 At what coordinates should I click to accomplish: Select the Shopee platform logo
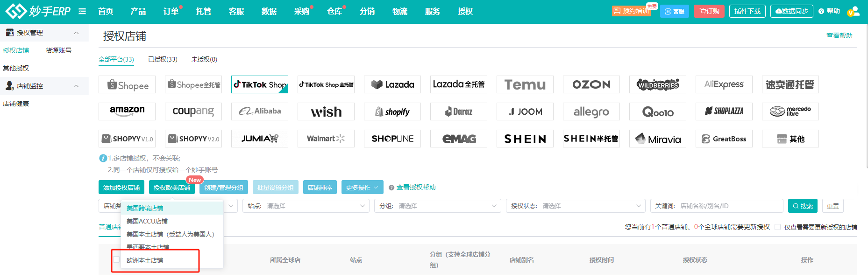[127, 84]
